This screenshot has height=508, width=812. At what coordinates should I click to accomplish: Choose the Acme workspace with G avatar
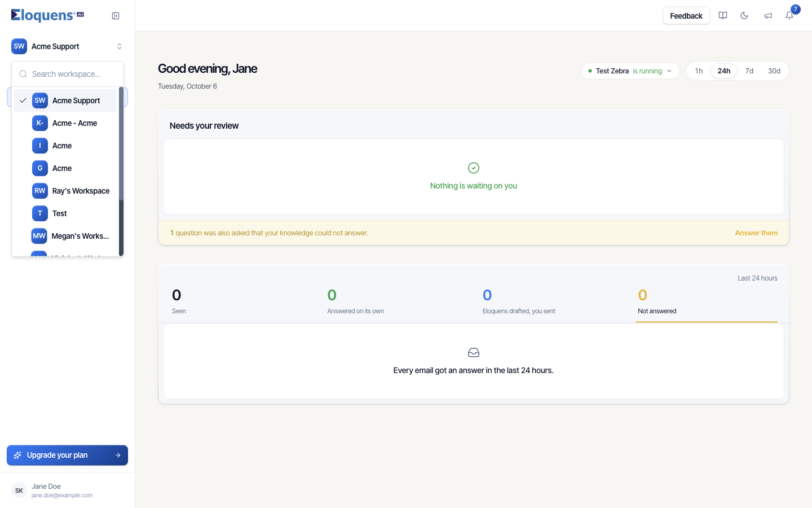pyautogui.click(x=65, y=168)
